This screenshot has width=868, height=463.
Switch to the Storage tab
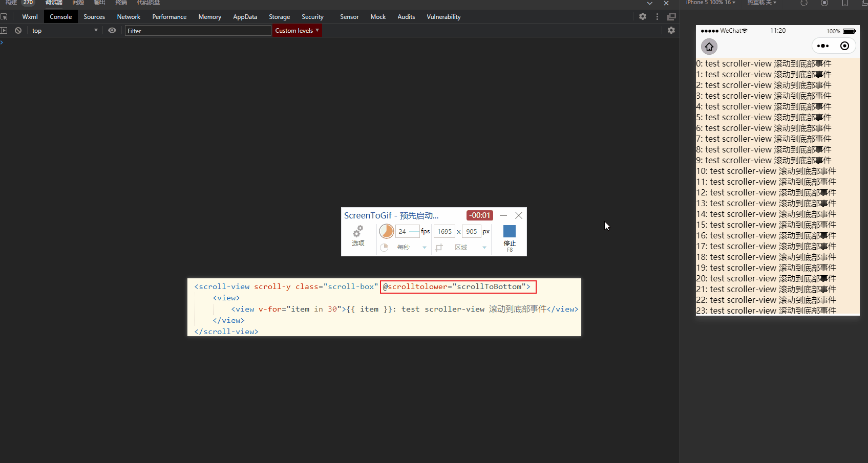coord(280,17)
